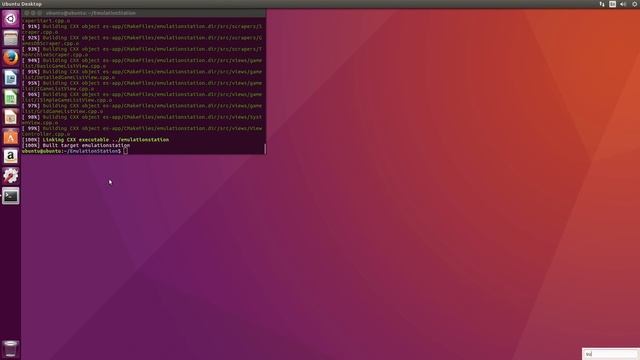The width and height of the screenshot is (640, 360).
Task: Open System Settings from the launcher
Action: pos(11,176)
